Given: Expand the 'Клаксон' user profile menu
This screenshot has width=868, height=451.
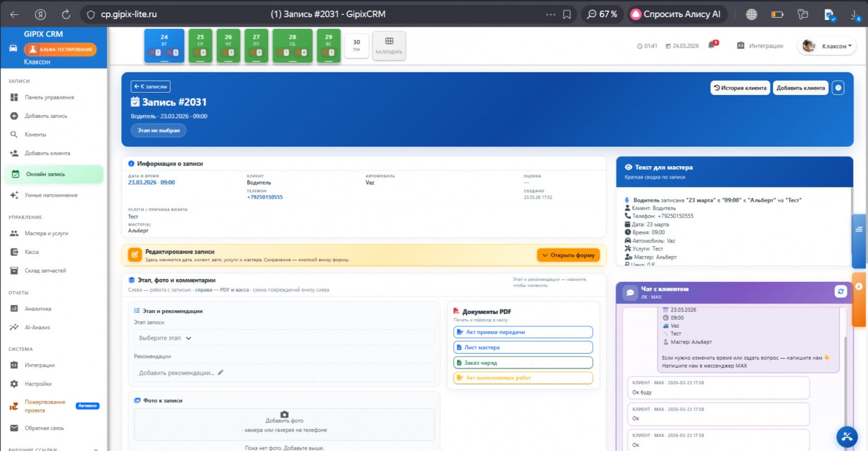Looking at the screenshot, I should [x=827, y=46].
